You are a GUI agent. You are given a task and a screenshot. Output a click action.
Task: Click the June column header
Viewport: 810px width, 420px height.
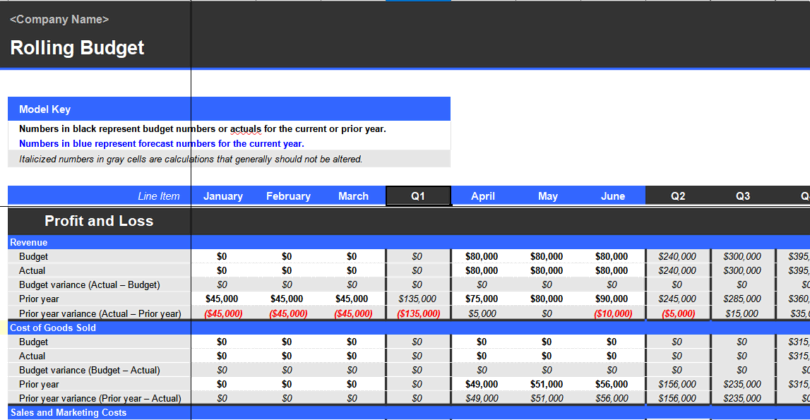coord(613,196)
